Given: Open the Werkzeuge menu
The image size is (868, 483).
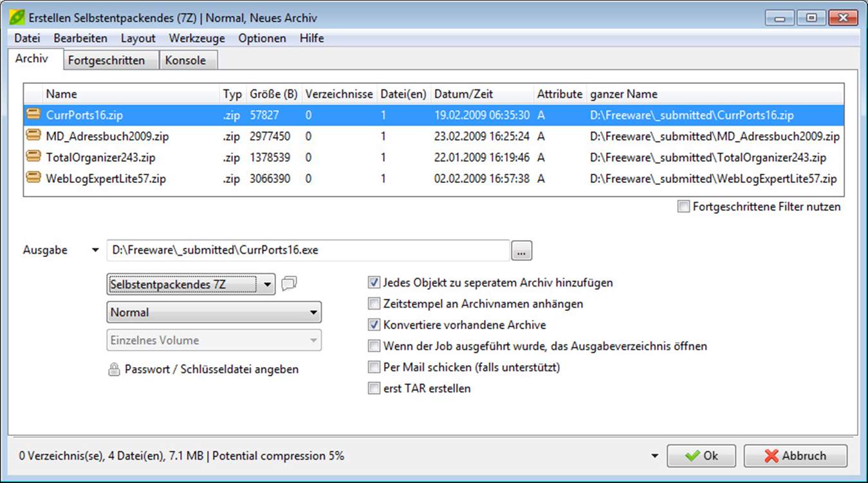Looking at the screenshot, I should (197, 38).
